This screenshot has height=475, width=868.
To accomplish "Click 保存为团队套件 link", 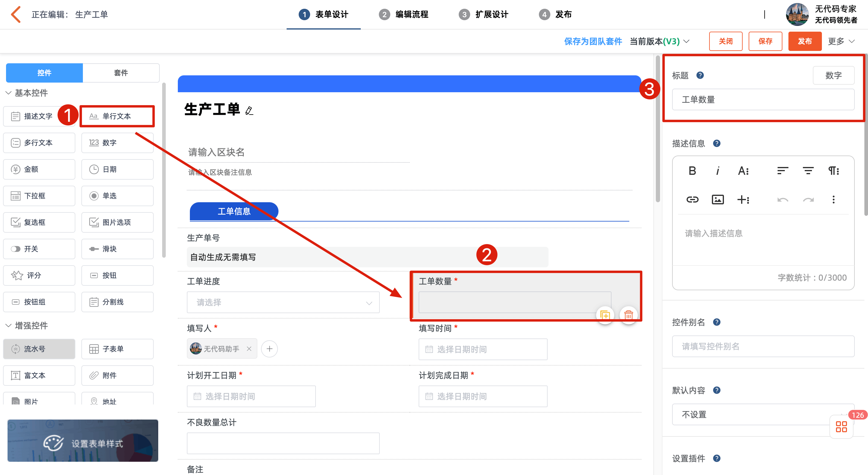I will click(593, 41).
